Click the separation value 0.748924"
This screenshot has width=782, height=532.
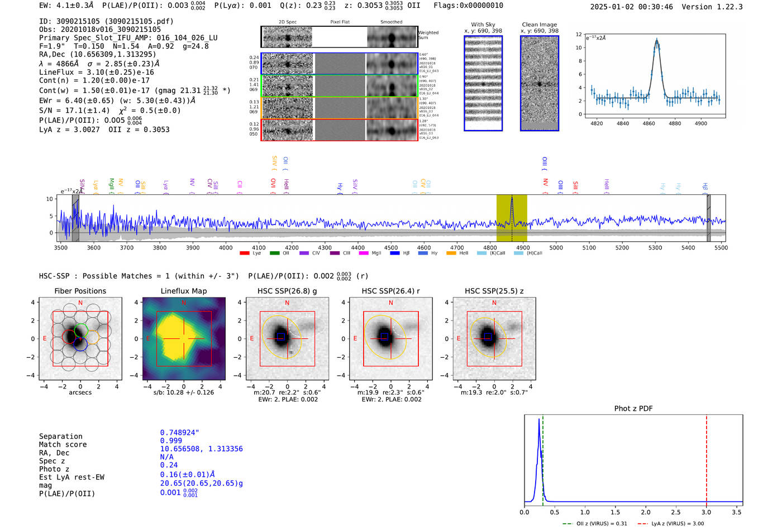(180, 433)
